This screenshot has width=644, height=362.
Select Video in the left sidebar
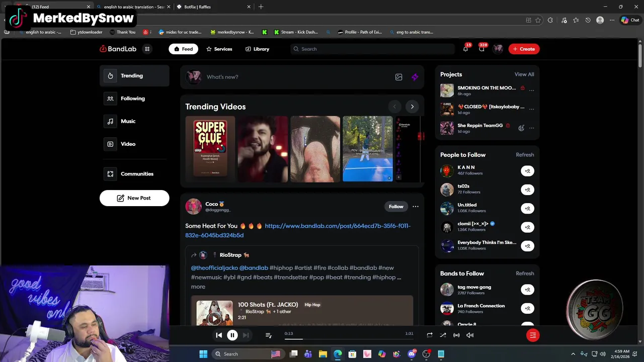(x=134, y=144)
